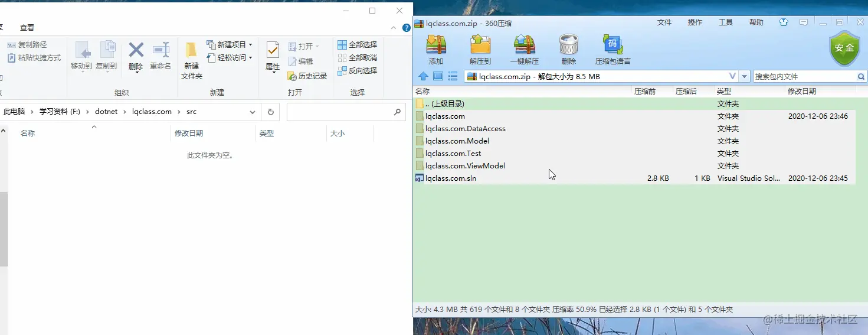The height and width of the screenshot is (335, 868).
Task: Click the 学习资料 (F:) breadcrumb
Action: click(x=60, y=112)
